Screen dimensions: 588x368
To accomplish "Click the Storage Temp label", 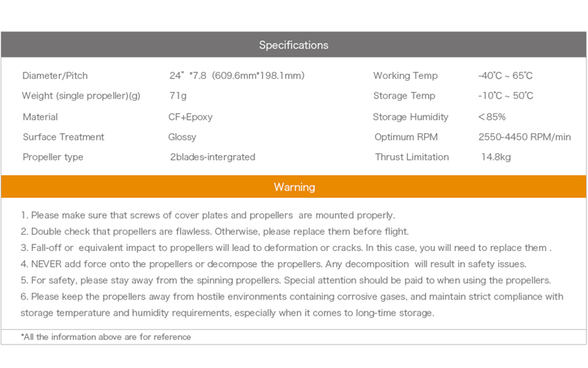I will coord(404,96).
